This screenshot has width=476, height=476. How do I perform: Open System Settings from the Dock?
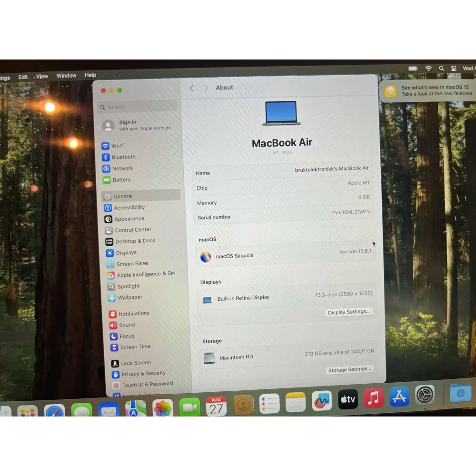click(x=425, y=395)
